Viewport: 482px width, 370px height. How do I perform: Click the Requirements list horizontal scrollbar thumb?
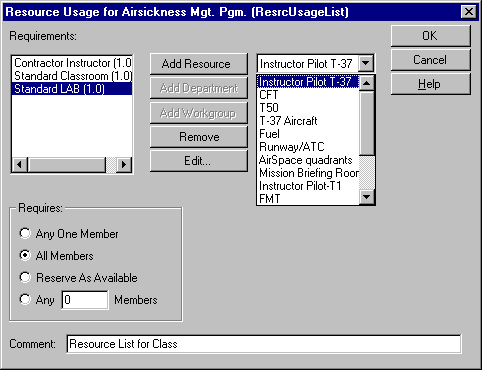tap(67, 165)
